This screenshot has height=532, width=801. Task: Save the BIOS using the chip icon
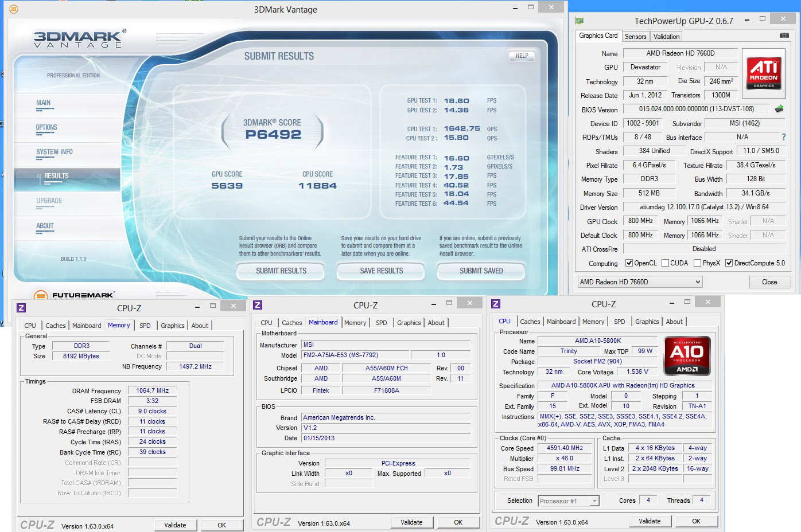tap(779, 109)
